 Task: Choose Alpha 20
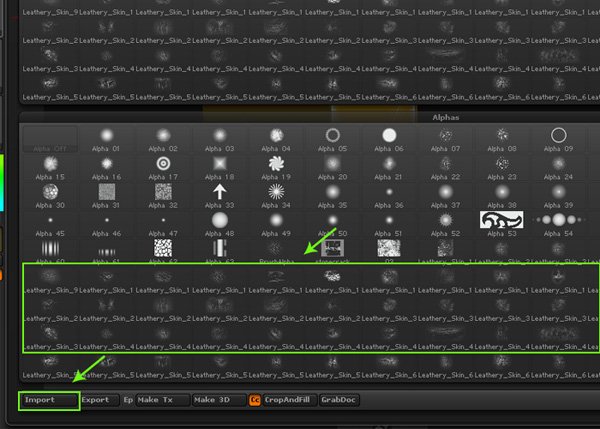point(333,168)
